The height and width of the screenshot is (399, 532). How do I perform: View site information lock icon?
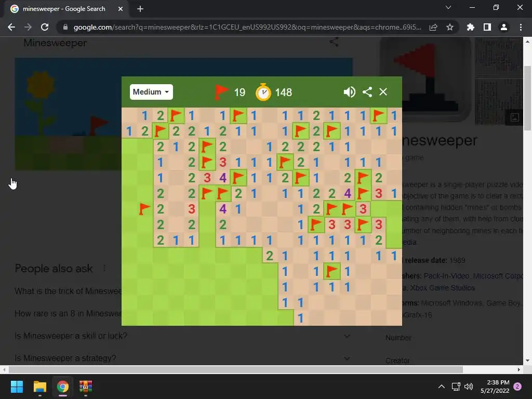coord(65,27)
